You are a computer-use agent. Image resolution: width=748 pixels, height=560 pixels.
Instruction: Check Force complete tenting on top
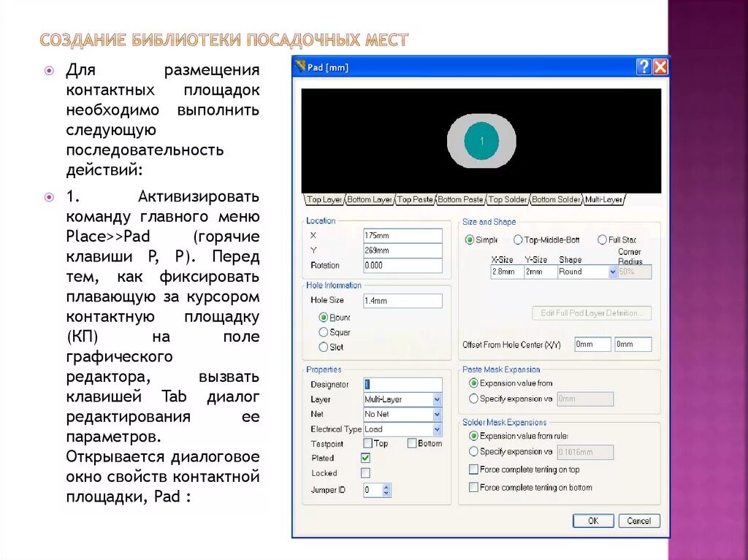472,469
